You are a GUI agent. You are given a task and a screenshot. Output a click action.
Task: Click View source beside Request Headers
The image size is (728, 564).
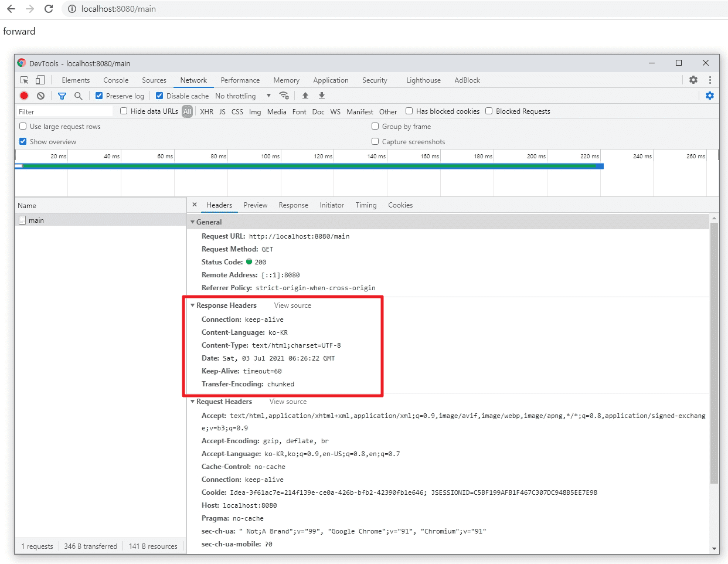[x=288, y=402]
